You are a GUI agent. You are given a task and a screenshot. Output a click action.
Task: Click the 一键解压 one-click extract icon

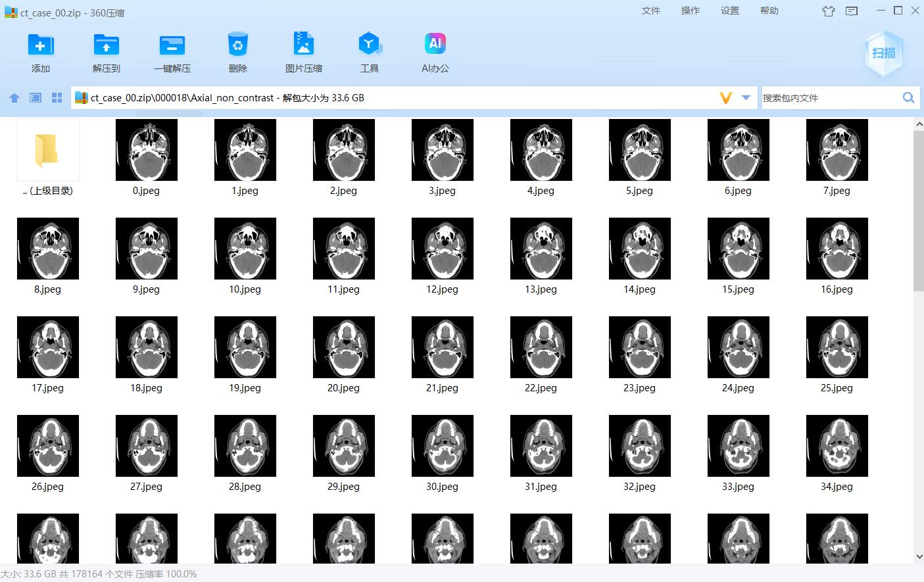pyautogui.click(x=172, y=45)
